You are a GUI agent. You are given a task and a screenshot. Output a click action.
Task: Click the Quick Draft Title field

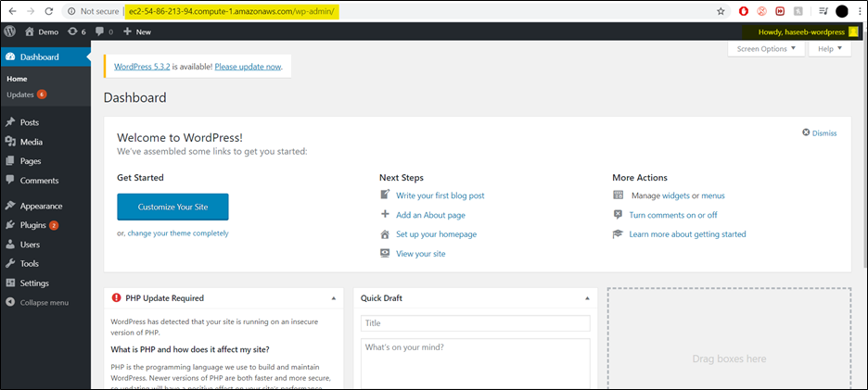[x=476, y=323]
